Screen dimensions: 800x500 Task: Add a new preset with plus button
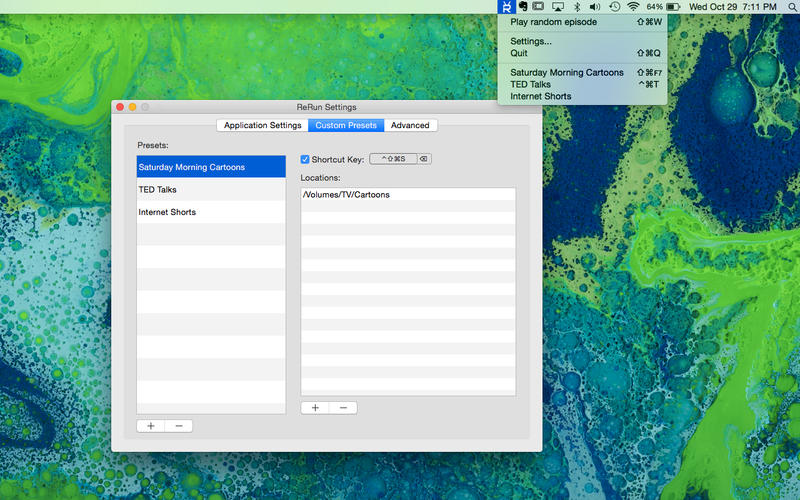[151, 426]
